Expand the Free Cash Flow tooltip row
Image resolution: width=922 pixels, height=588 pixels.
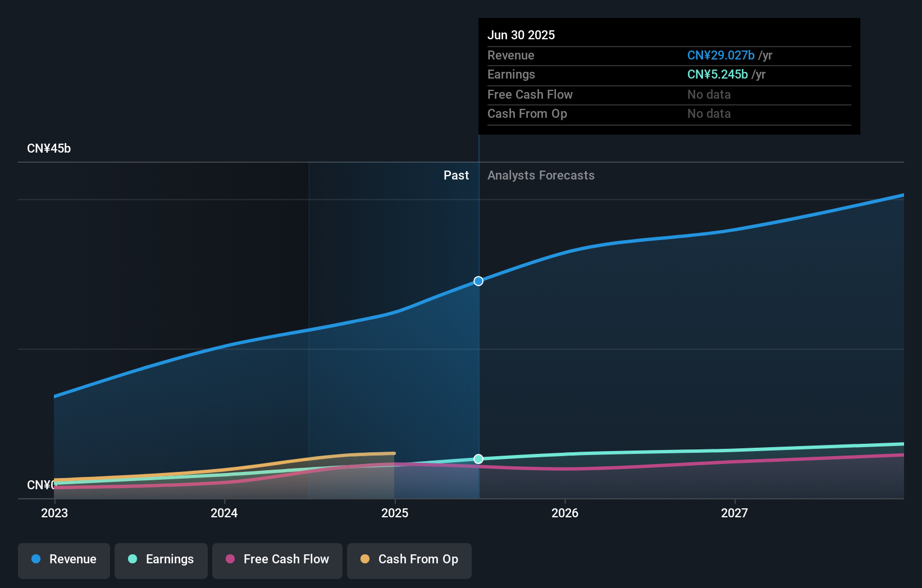530,94
